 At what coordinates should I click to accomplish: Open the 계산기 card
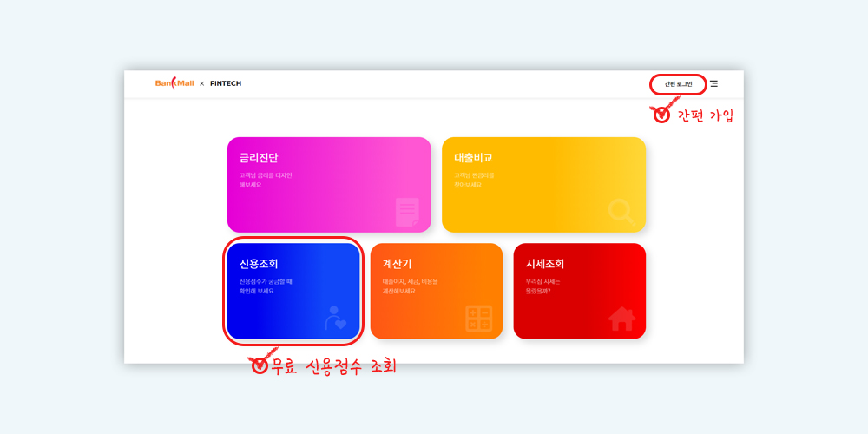tap(437, 291)
